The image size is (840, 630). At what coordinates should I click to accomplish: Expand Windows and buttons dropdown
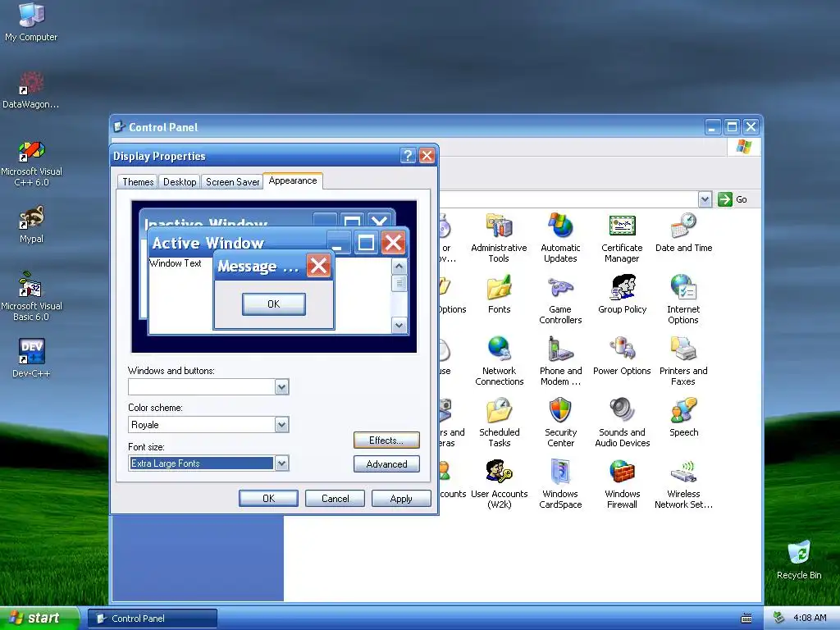click(282, 387)
